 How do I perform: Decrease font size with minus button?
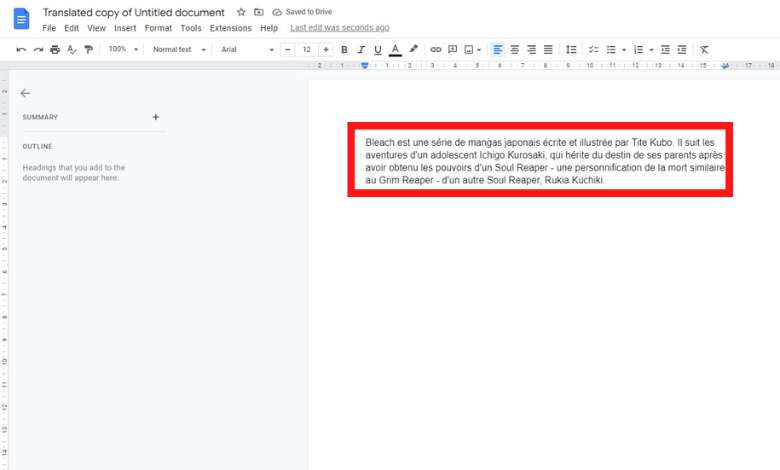coord(288,50)
